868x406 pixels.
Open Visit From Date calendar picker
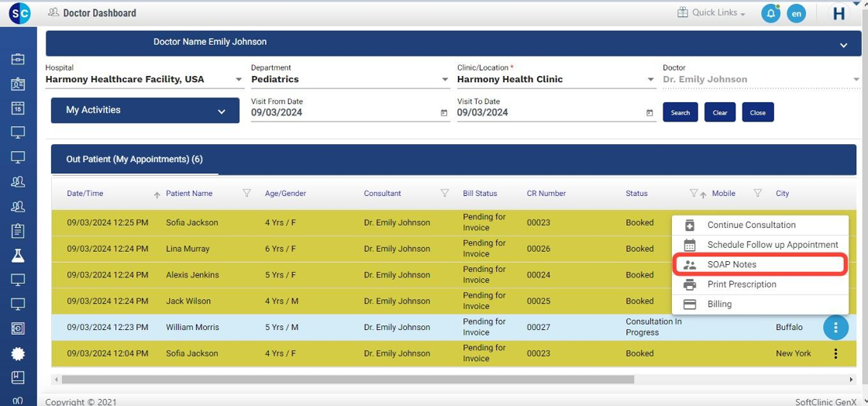click(x=444, y=113)
